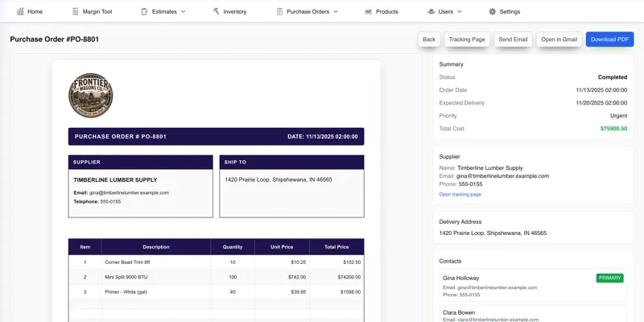Screen dimensions: 644x322
Task: Click Expected Delivery date 11/20/2025 02:00:00
Action: click(601, 103)
